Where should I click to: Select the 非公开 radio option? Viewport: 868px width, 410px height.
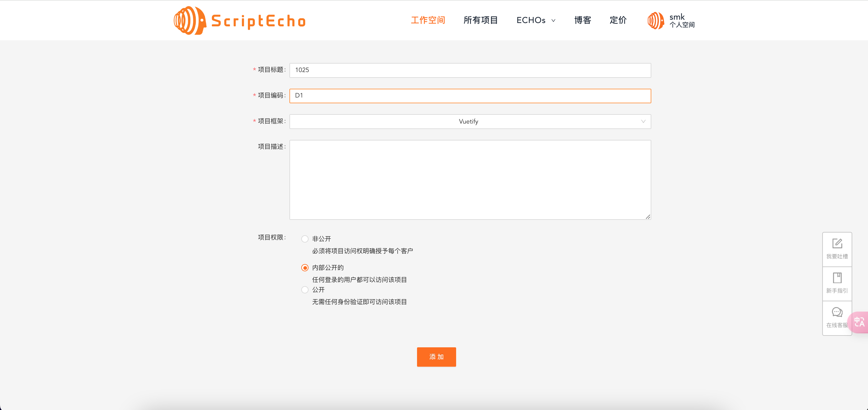pos(305,239)
